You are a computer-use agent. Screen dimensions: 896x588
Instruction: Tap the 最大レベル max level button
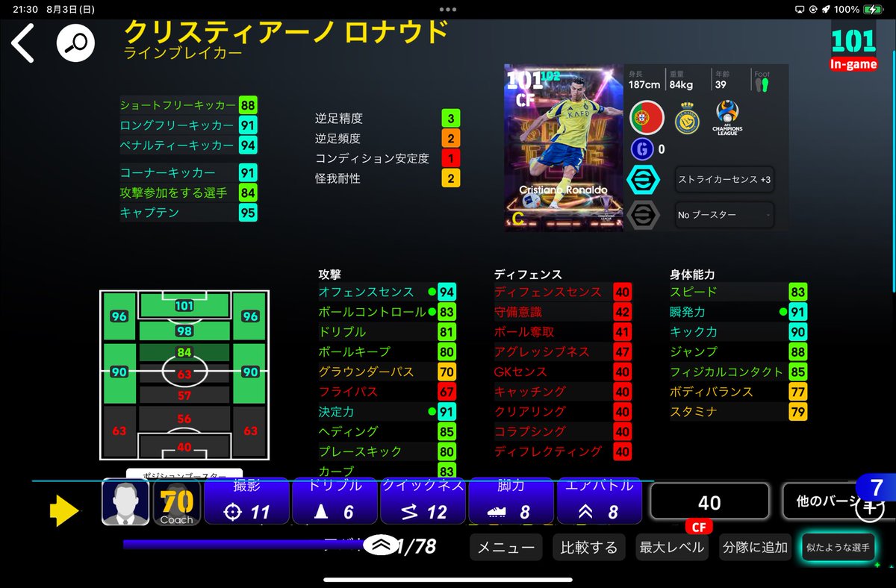[x=672, y=547]
